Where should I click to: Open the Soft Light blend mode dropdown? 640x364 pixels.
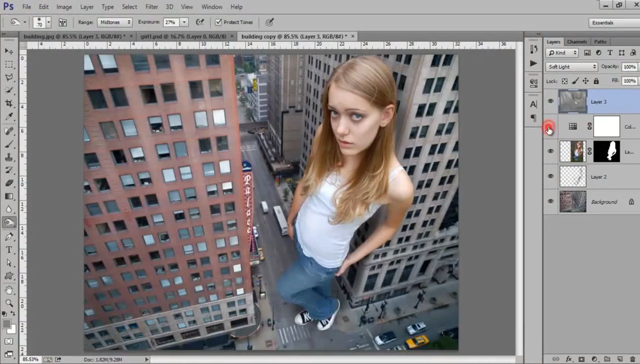click(572, 67)
